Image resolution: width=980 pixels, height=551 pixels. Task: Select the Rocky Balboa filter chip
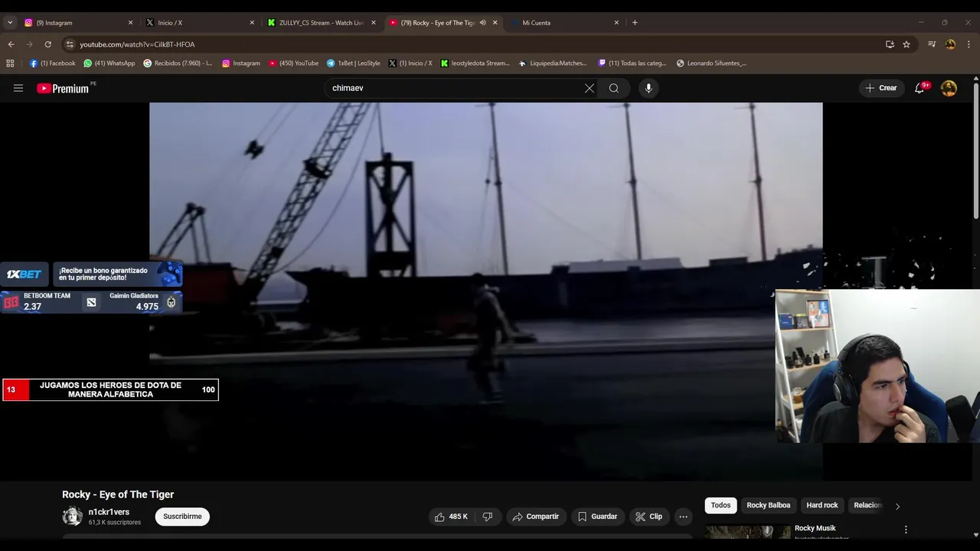coord(768,506)
